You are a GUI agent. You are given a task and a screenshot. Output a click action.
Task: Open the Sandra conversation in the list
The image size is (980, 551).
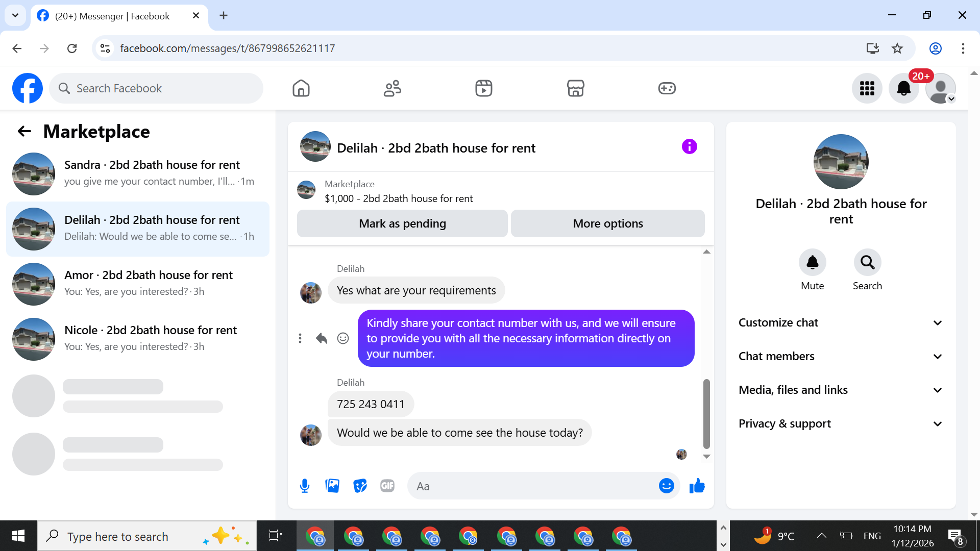[138, 173]
